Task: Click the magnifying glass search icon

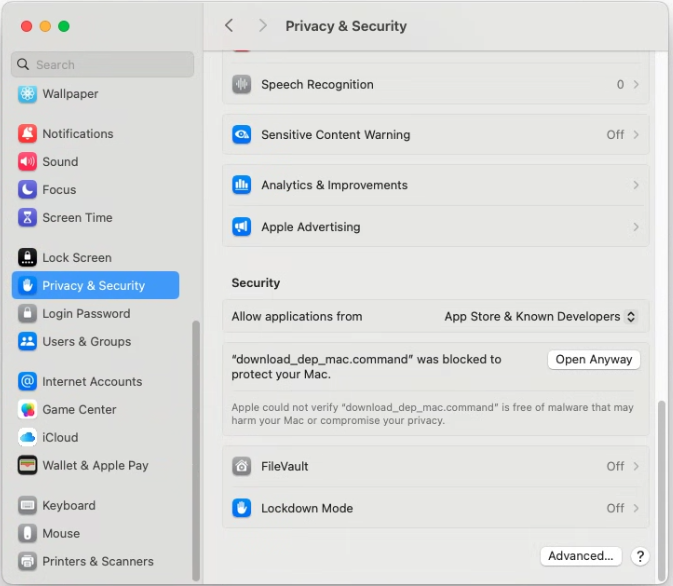Action: pyautogui.click(x=23, y=64)
